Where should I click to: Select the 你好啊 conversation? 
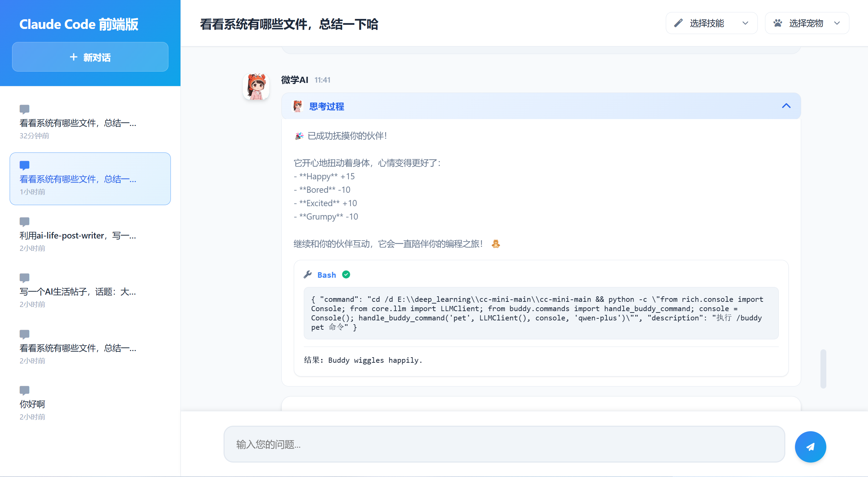[32, 404]
